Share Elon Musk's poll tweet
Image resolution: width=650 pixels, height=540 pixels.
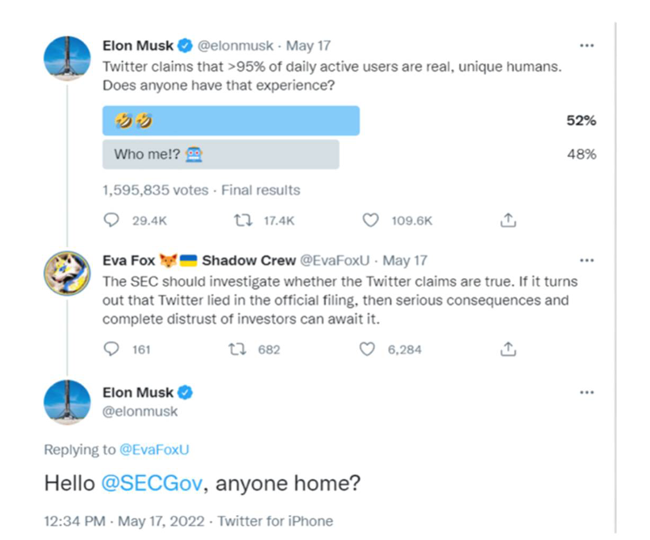[x=508, y=220]
